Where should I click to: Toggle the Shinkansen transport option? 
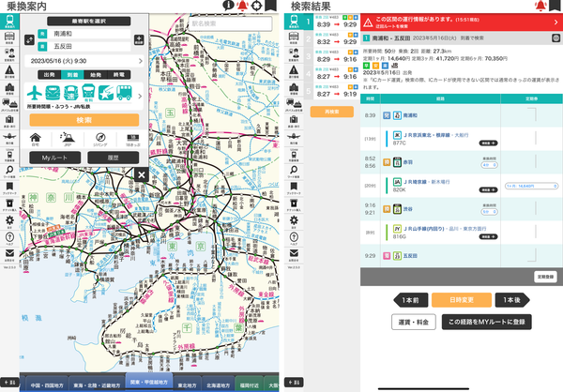pos(53,93)
